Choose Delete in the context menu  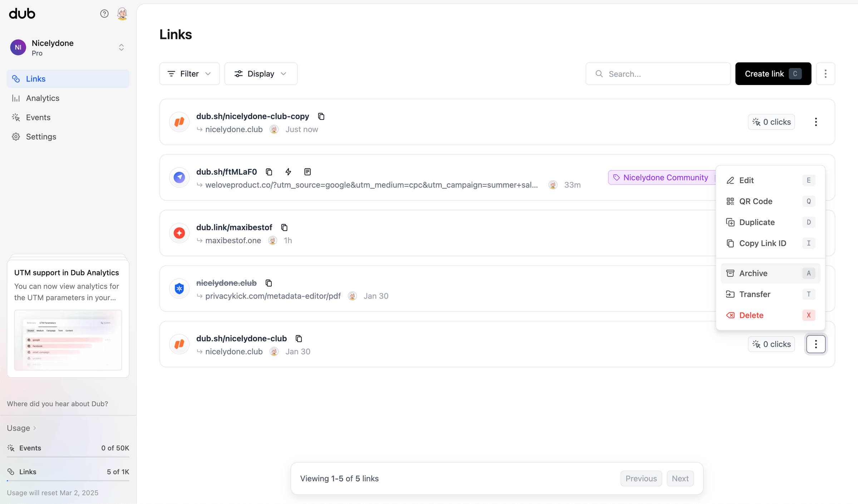(x=770, y=315)
